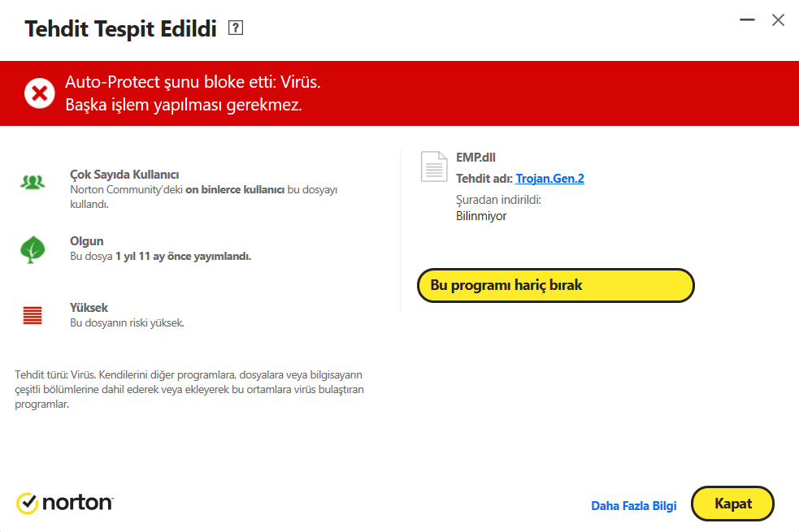Click the Kapat button

(733, 504)
